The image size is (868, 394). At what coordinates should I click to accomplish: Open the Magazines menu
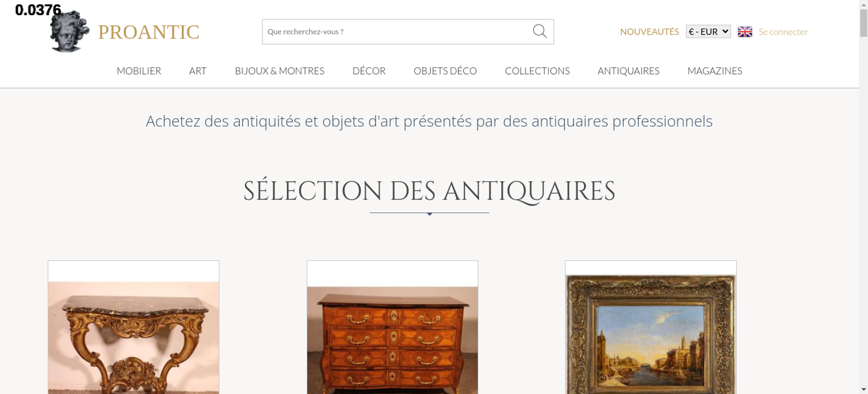(715, 71)
